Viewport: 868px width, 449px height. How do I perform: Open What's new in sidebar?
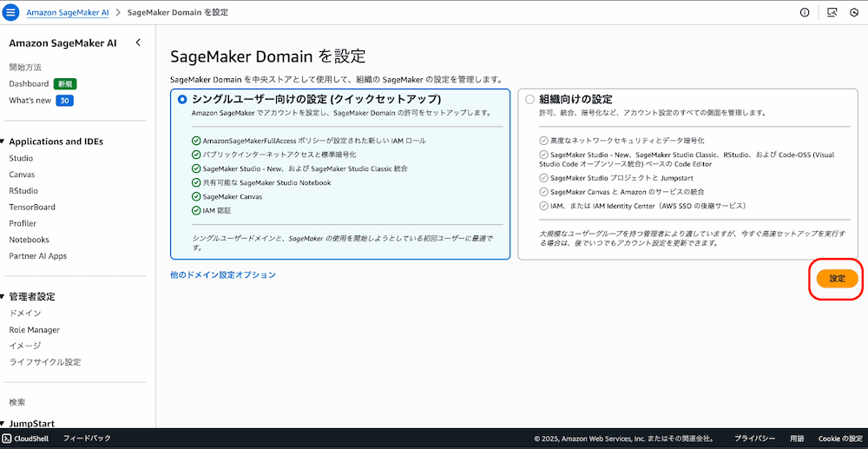click(x=30, y=101)
